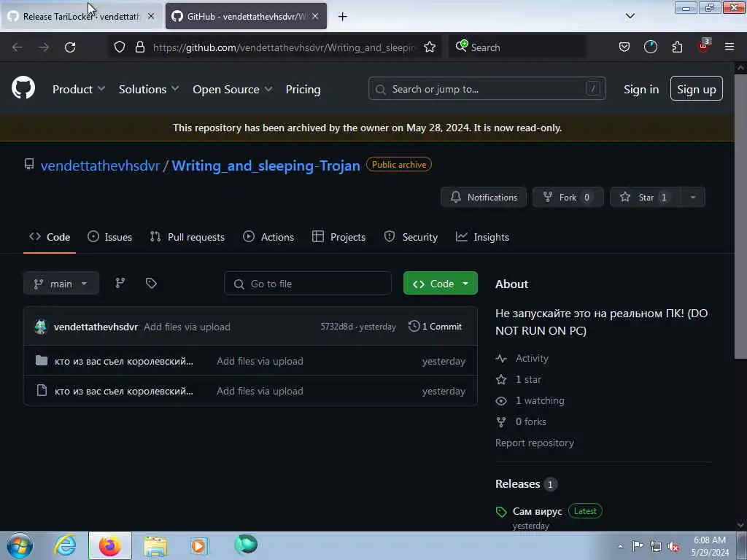This screenshot has width=747, height=560.
Task: Open Windows Media Player from taskbar
Action: [x=200, y=545]
